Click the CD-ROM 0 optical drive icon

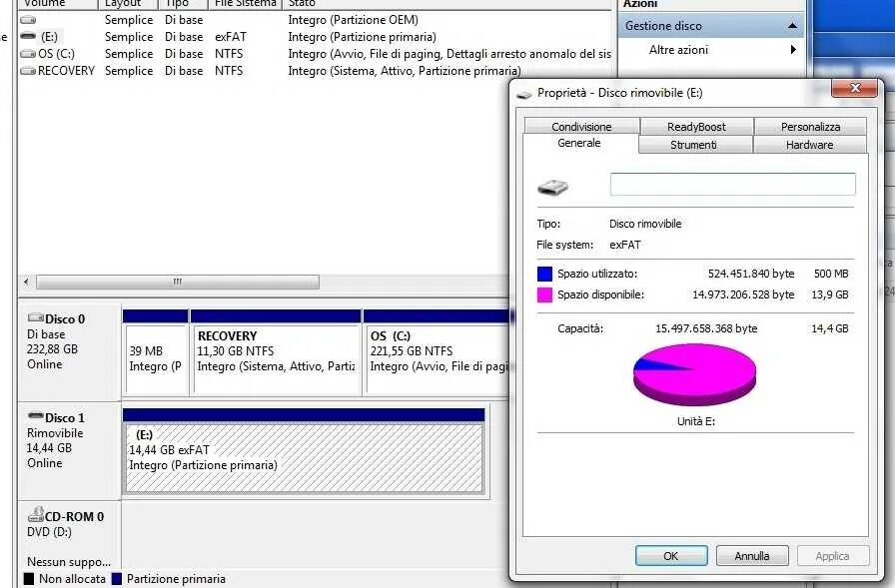(x=35, y=514)
